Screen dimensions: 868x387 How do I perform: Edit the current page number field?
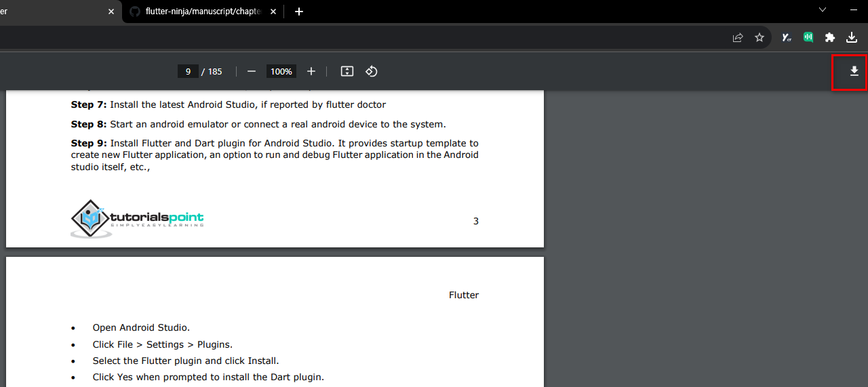[x=188, y=71]
